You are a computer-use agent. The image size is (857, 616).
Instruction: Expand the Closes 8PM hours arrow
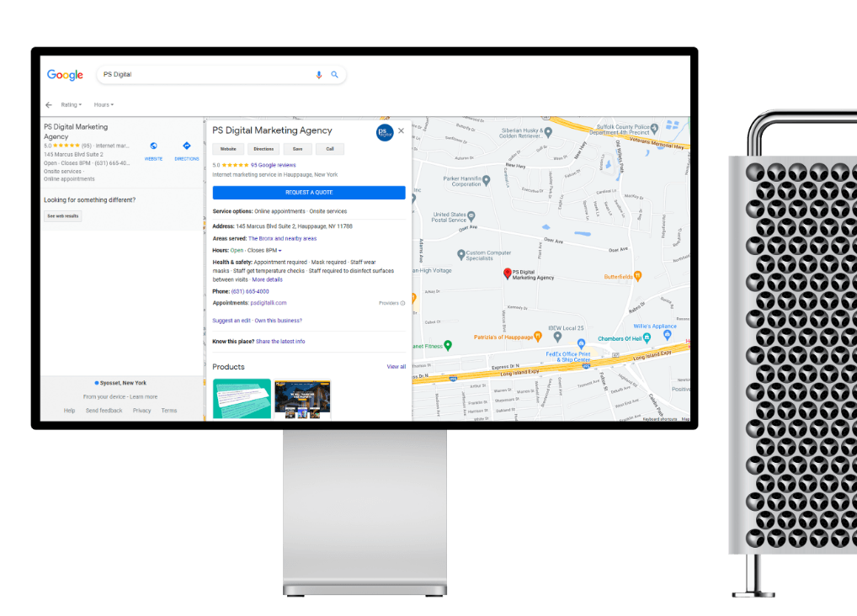click(x=279, y=251)
